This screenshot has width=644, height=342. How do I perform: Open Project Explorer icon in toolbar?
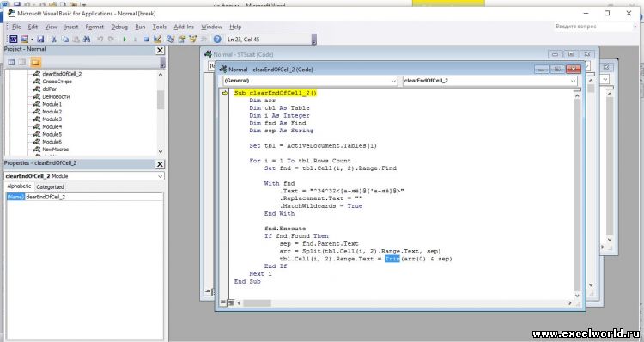[x=171, y=39]
